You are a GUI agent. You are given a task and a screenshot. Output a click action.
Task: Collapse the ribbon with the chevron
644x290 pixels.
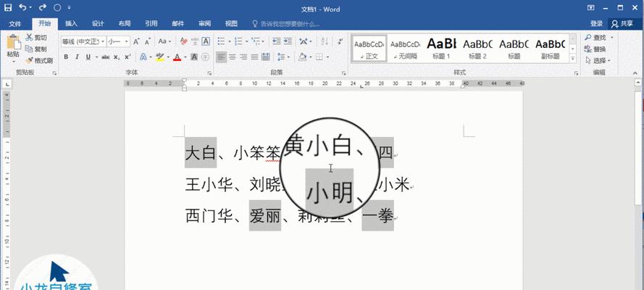coord(636,73)
